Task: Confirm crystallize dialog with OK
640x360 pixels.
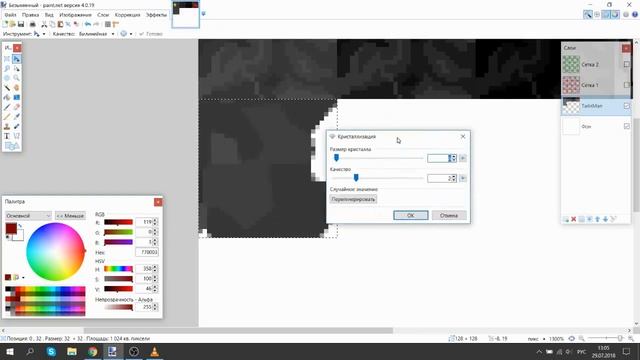Action: [x=411, y=215]
